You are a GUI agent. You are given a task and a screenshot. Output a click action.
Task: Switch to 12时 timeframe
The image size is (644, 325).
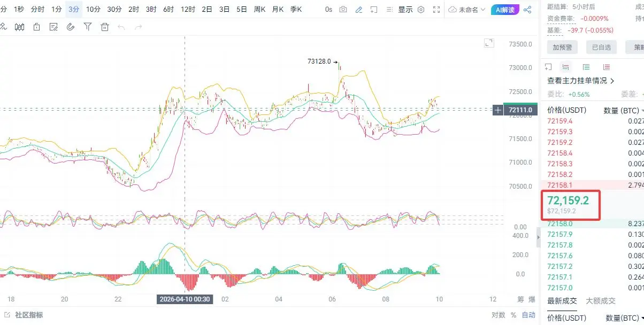[188, 9]
